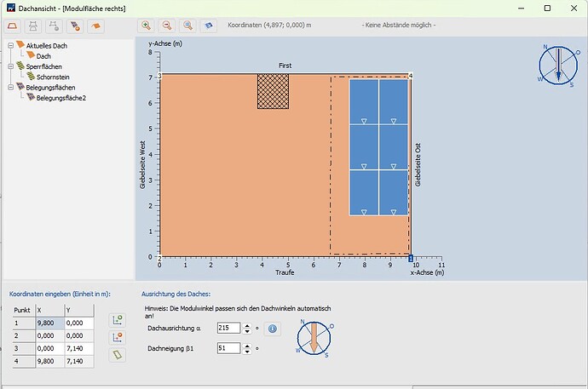This screenshot has height=389, width=588.
Task: Click point 1 X cell 9,800
Action: point(50,323)
